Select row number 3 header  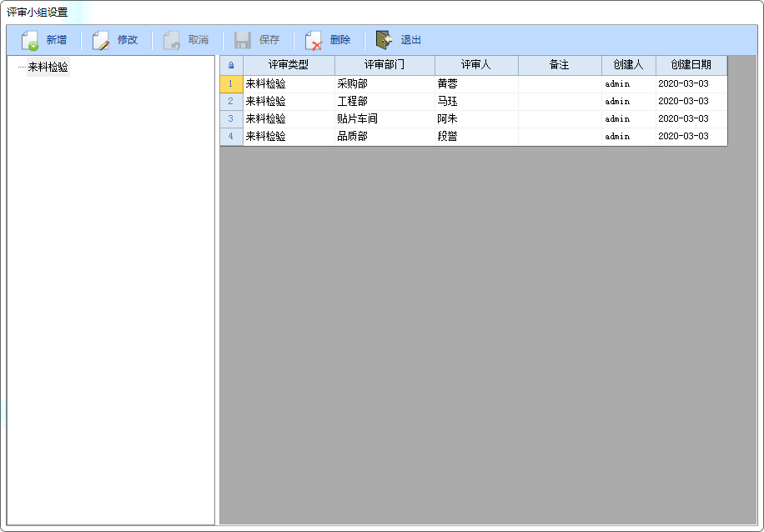[231, 119]
